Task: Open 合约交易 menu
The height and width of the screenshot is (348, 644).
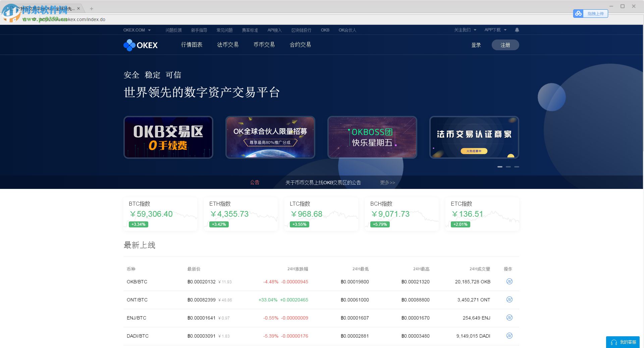Action: (300, 45)
